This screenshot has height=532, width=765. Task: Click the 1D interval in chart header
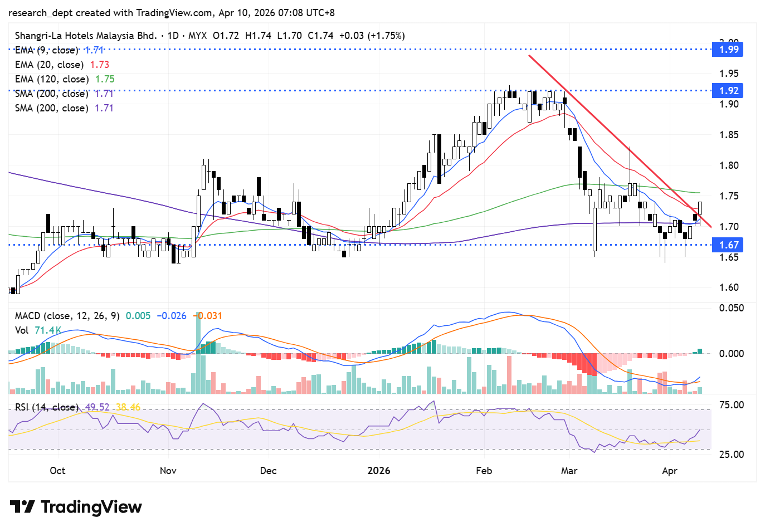pos(173,36)
